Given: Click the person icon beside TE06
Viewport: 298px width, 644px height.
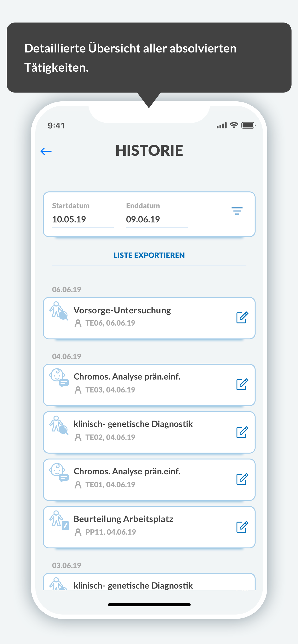Looking at the screenshot, I should 78,323.
